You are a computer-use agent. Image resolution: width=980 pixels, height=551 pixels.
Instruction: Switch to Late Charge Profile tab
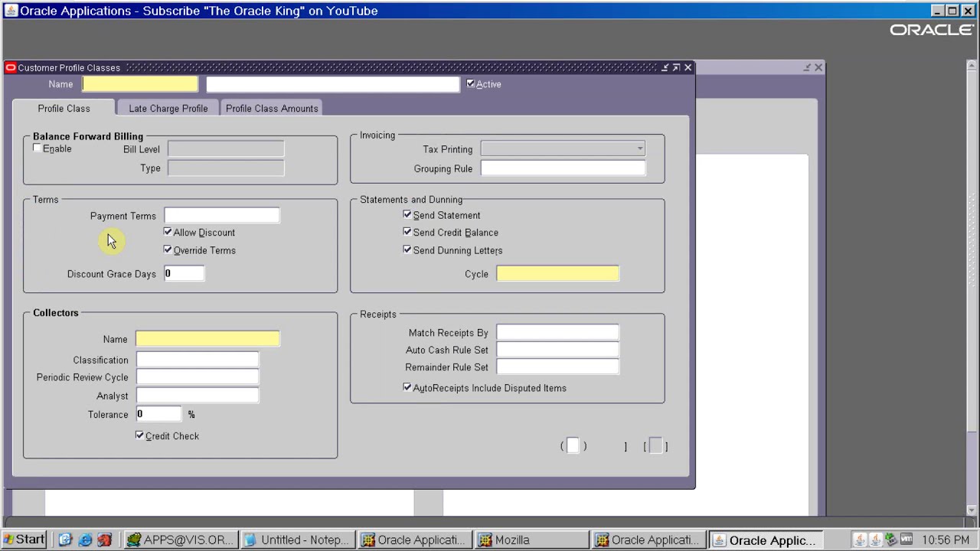[x=168, y=109]
